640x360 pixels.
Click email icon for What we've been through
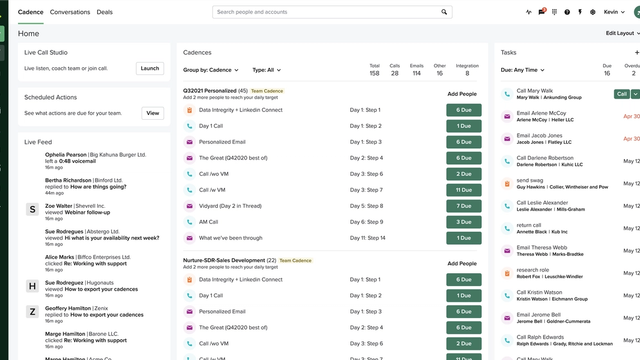pyautogui.click(x=189, y=238)
